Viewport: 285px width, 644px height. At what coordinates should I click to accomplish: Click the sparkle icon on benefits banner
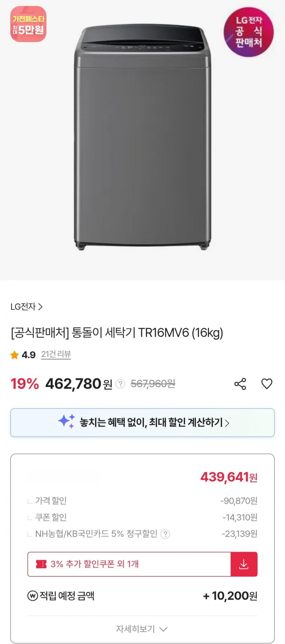[x=66, y=421]
